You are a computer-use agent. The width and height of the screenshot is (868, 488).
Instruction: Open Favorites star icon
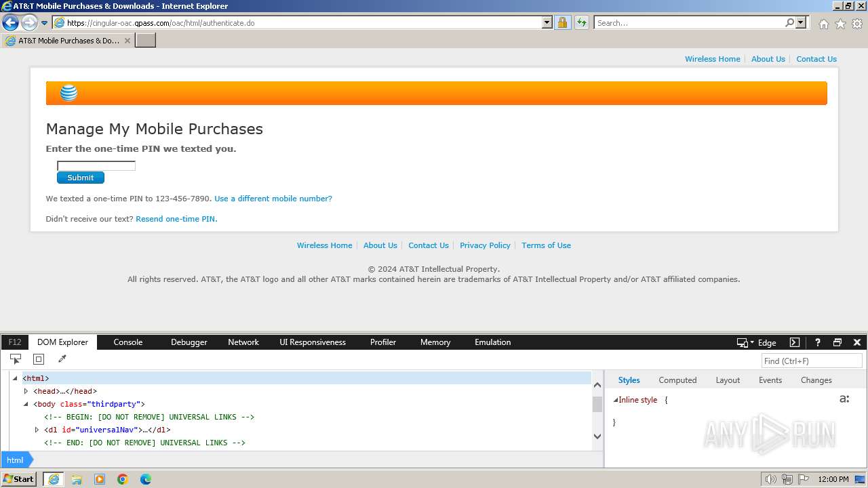[840, 24]
